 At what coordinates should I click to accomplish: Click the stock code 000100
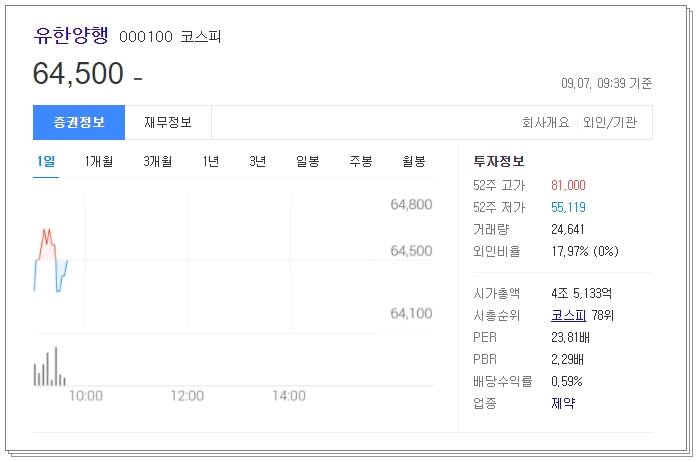coord(146,36)
